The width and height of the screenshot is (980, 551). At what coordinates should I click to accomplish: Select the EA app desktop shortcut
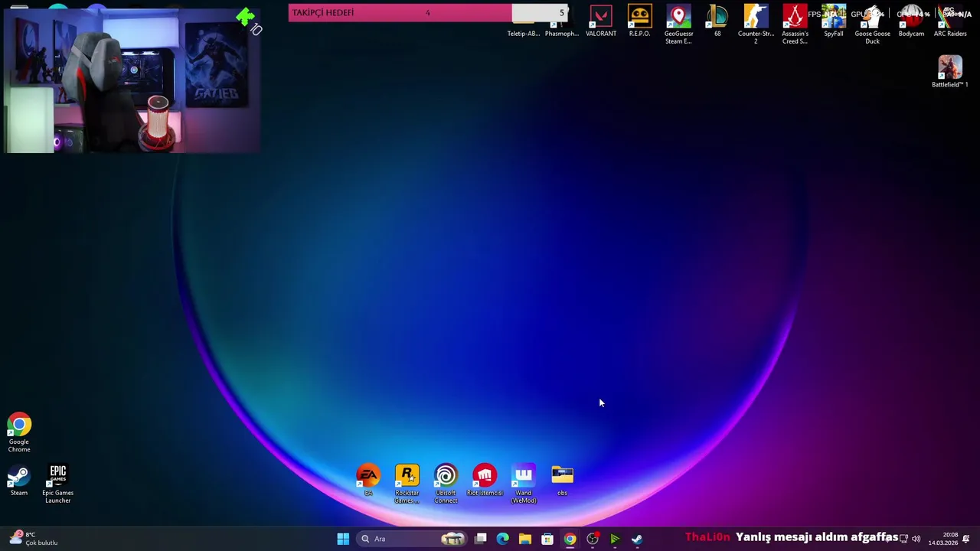pyautogui.click(x=368, y=481)
